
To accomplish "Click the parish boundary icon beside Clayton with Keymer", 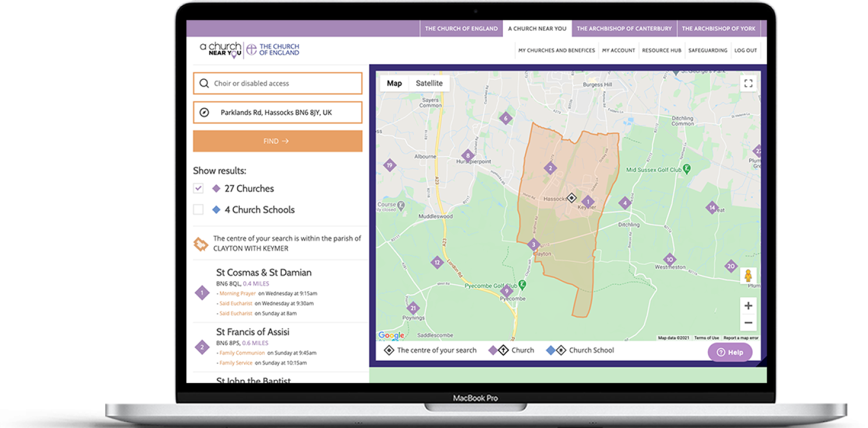I will click(201, 244).
